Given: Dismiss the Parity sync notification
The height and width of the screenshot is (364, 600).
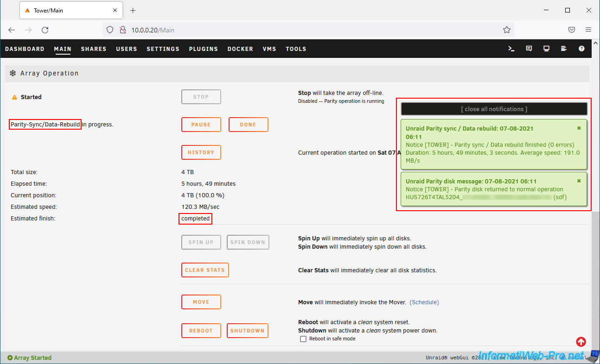Looking at the screenshot, I should click(x=579, y=128).
